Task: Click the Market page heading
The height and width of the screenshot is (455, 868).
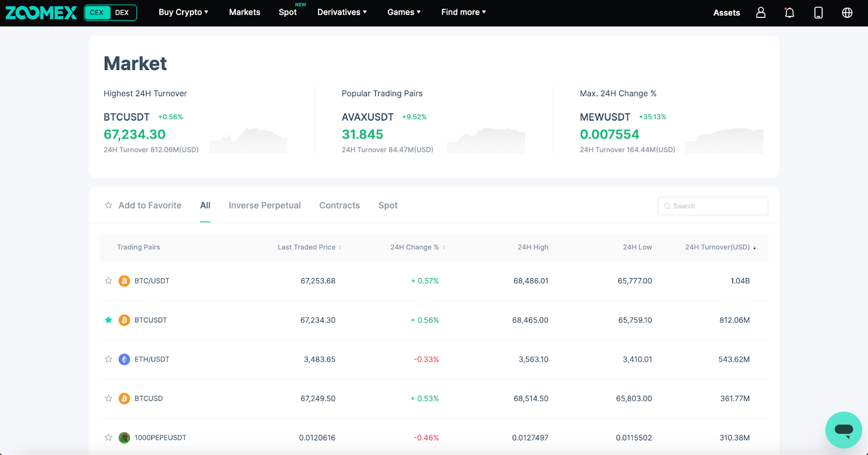Action: point(135,64)
